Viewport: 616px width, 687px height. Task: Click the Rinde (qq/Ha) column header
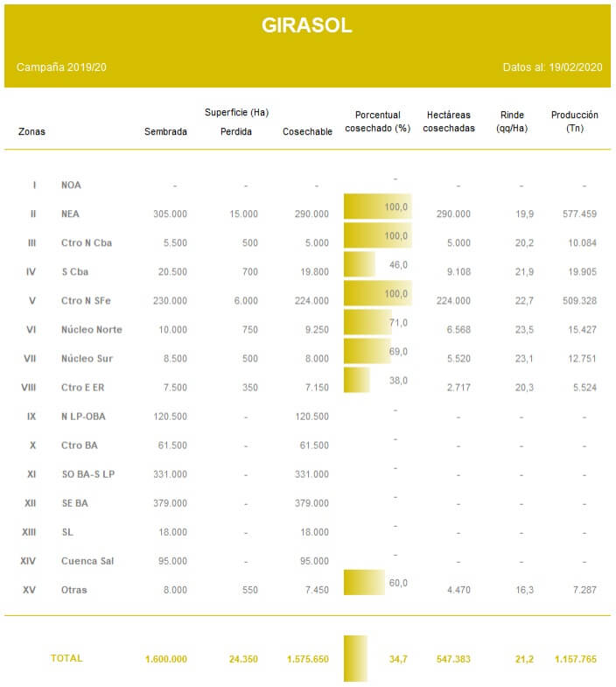[512, 122]
